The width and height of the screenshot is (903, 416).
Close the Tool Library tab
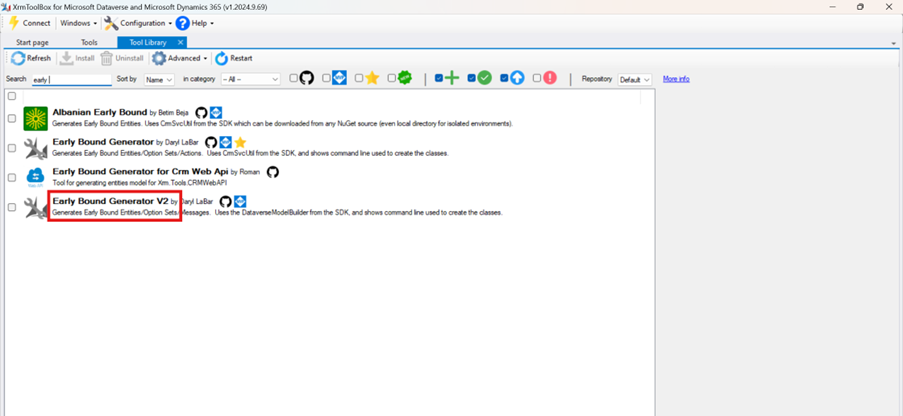(x=180, y=43)
